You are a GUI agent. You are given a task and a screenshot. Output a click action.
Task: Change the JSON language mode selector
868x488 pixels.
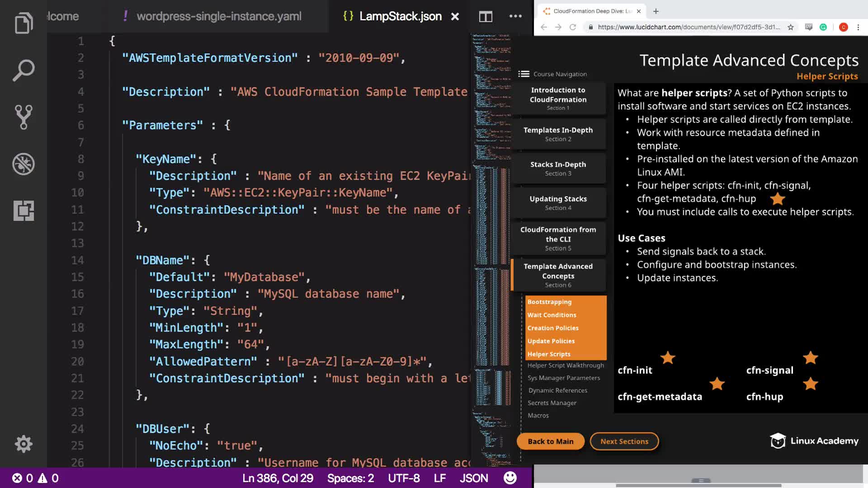[473, 478]
